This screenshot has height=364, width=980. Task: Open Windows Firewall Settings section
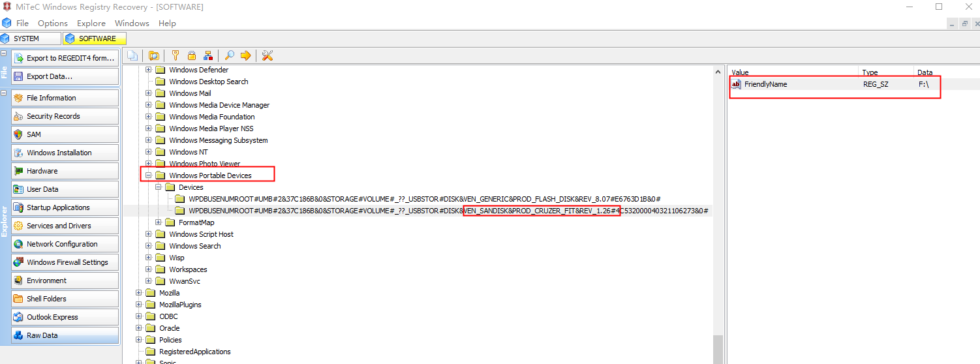(65, 262)
